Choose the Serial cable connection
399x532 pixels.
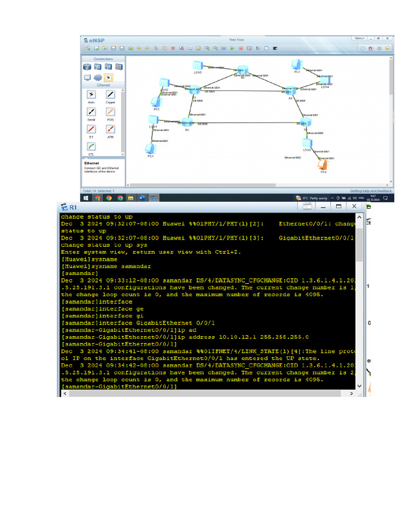click(91, 112)
